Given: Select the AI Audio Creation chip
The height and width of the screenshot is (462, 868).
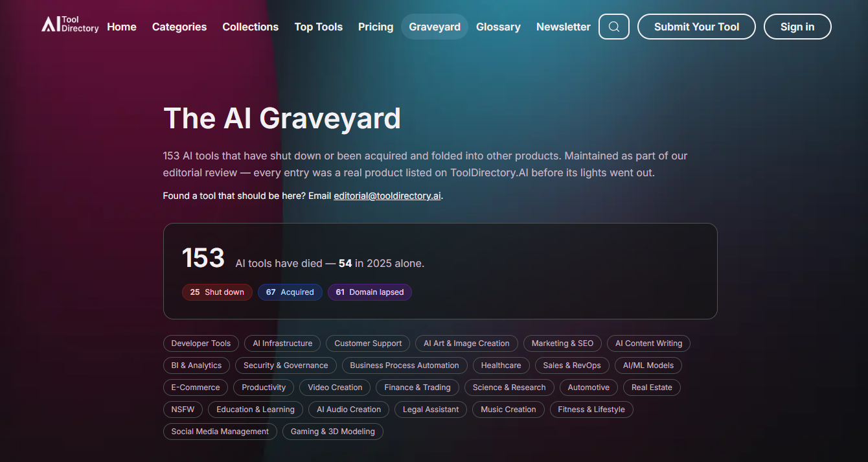Looking at the screenshot, I should [348, 410].
